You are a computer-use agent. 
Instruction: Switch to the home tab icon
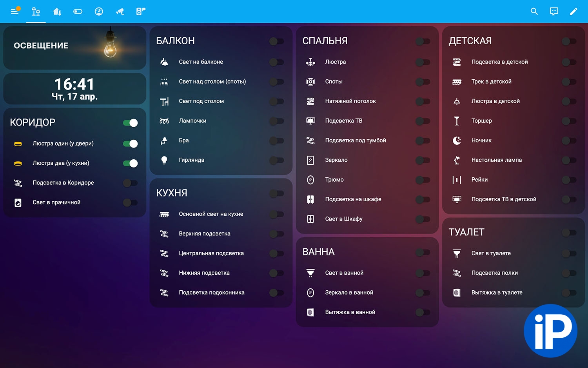57,11
